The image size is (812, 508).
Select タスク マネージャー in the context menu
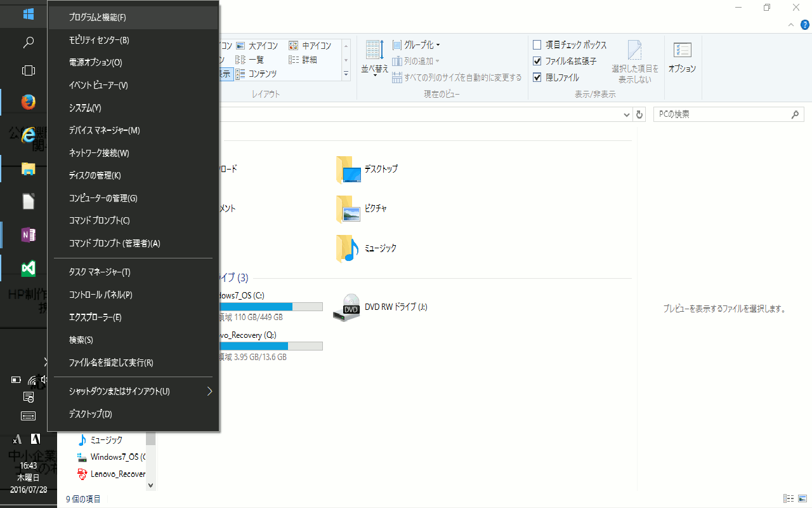coord(100,272)
